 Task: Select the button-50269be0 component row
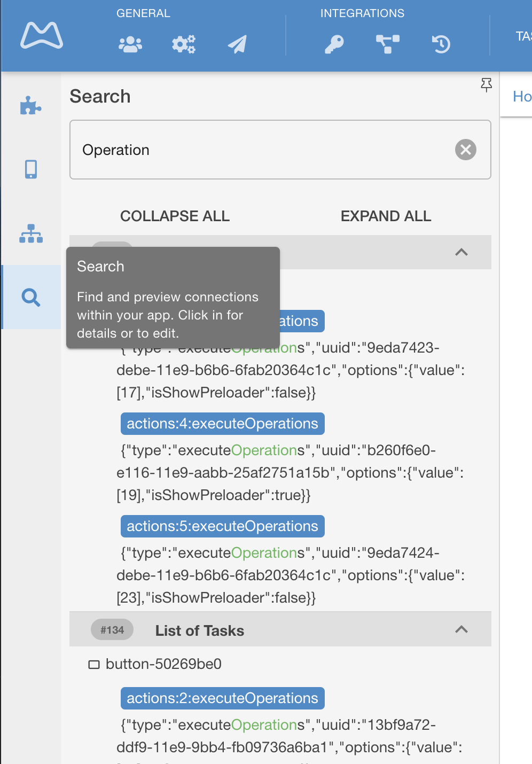[155, 664]
